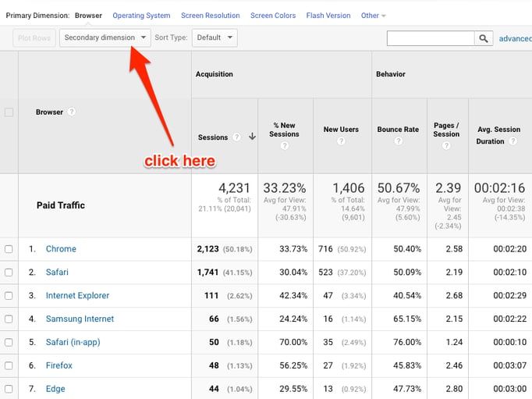The height and width of the screenshot is (399, 532).
Task: Click the Sessions sort arrow
Action: pyautogui.click(x=252, y=137)
